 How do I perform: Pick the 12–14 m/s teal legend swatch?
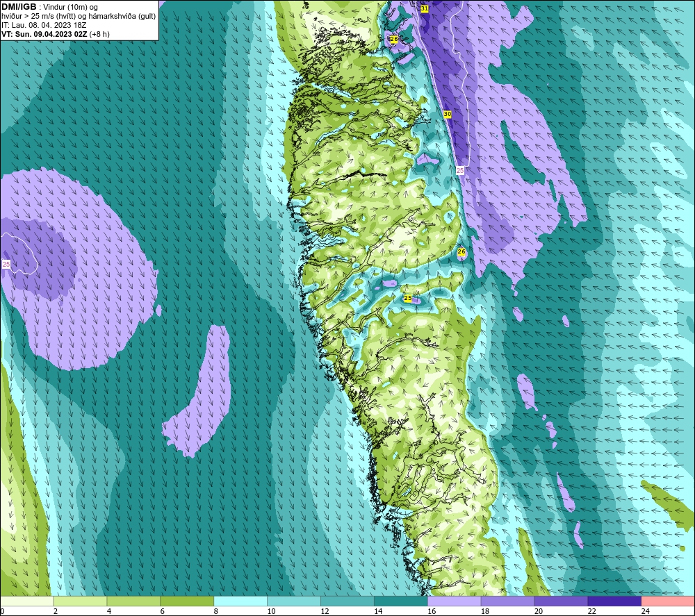point(347,601)
